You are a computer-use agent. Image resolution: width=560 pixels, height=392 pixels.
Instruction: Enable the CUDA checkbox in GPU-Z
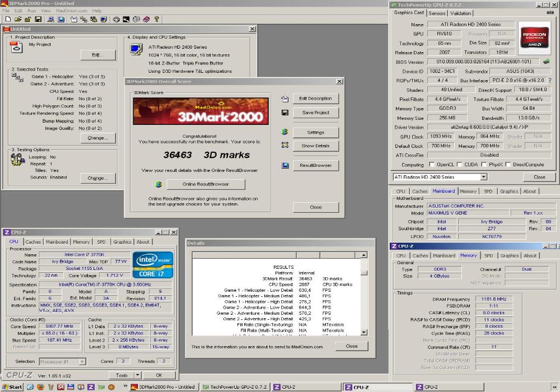coord(459,165)
